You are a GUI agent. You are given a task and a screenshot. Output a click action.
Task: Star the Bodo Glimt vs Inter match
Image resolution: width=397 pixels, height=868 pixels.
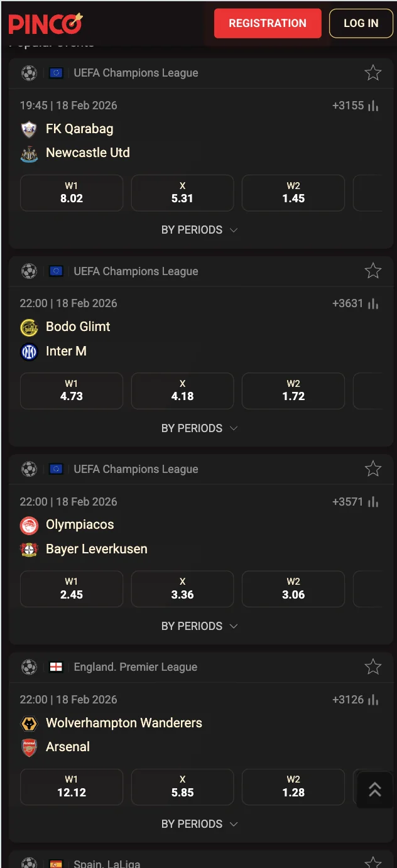[373, 271]
